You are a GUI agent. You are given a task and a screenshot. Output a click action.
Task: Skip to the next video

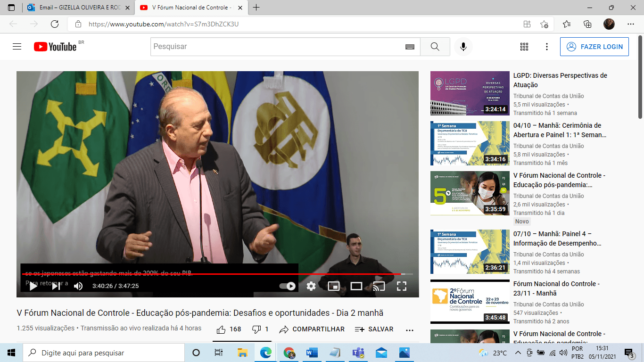point(56,286)
